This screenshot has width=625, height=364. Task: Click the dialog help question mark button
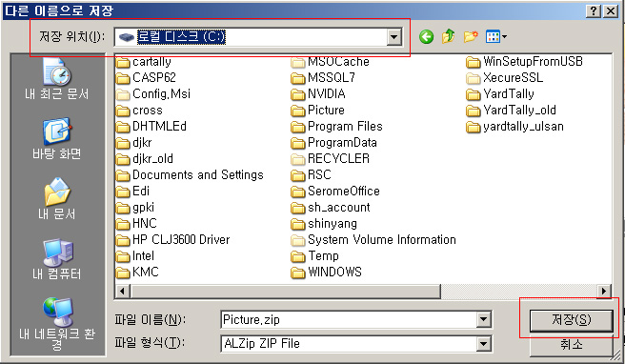[x=594, y=10]
